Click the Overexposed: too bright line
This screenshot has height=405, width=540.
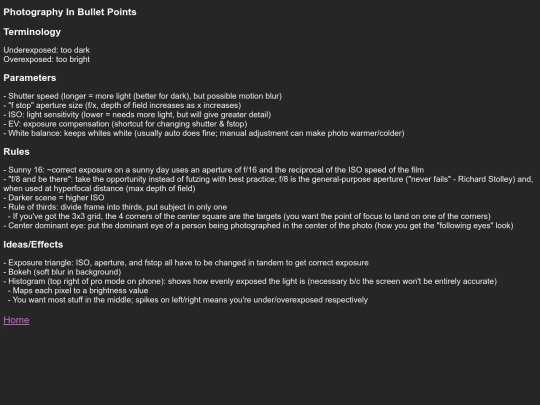tap(46, 59)
